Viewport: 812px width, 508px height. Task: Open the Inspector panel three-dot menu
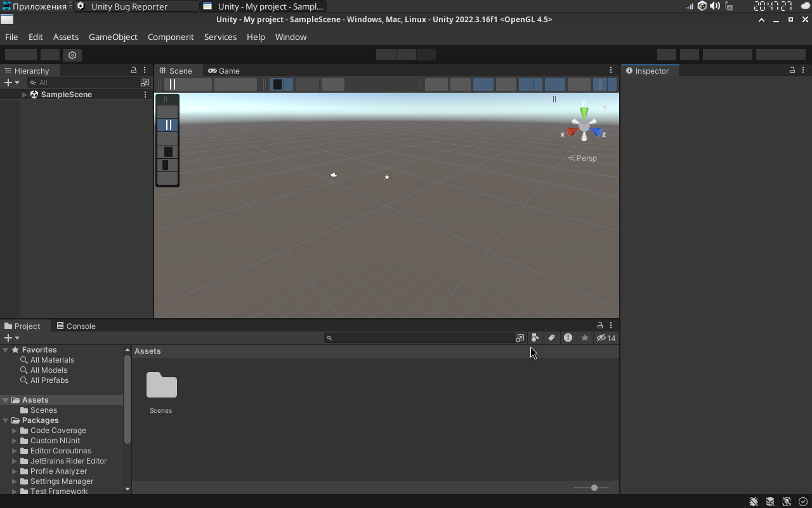pos(803,70)
